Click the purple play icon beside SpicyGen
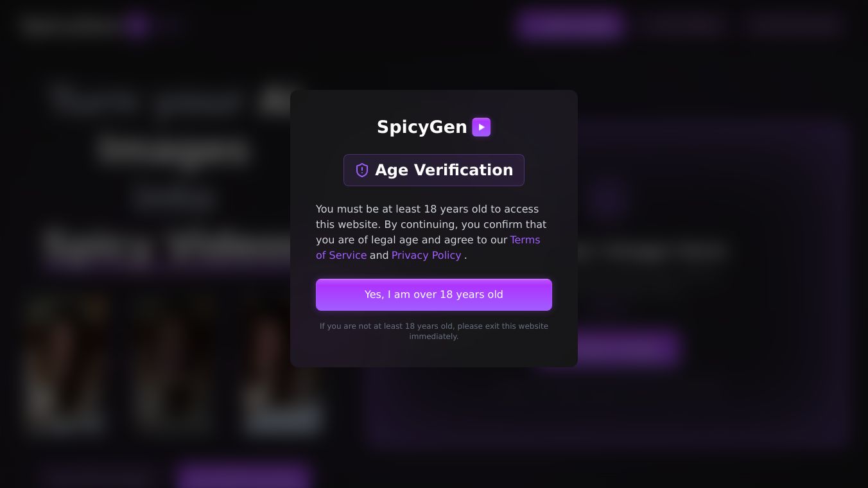Screen dimensions: 868x488 click(x=482, y=127)
